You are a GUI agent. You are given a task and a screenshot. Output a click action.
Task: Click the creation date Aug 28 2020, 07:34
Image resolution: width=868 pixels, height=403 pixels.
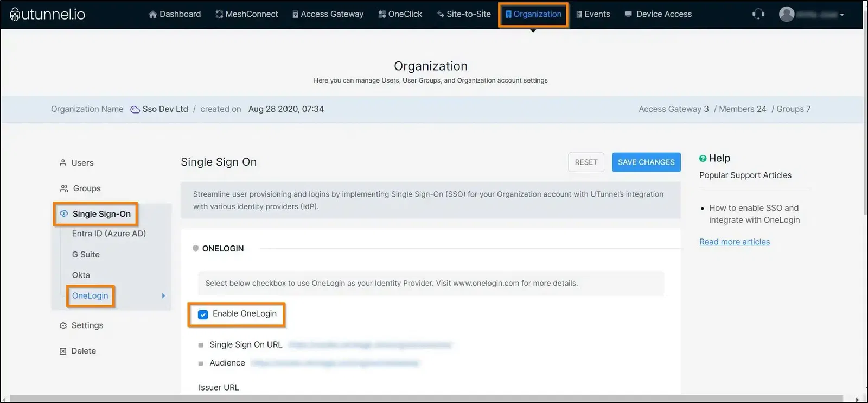(286, 109)
